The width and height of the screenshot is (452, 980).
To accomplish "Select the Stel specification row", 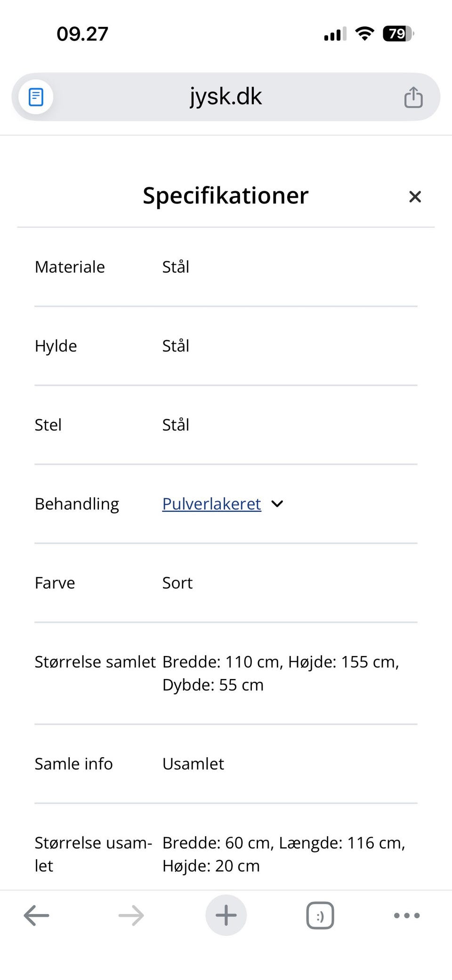I will click(48, 425).
